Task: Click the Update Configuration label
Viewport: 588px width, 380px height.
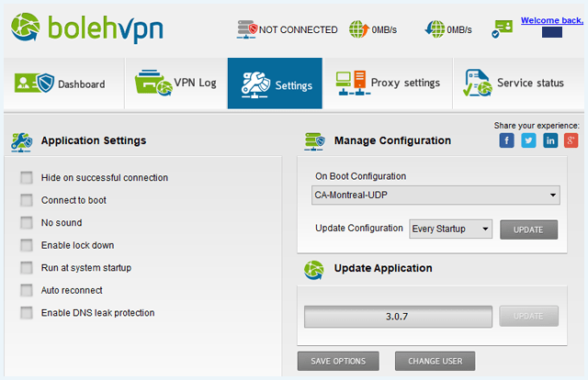Action: [359, 229]
